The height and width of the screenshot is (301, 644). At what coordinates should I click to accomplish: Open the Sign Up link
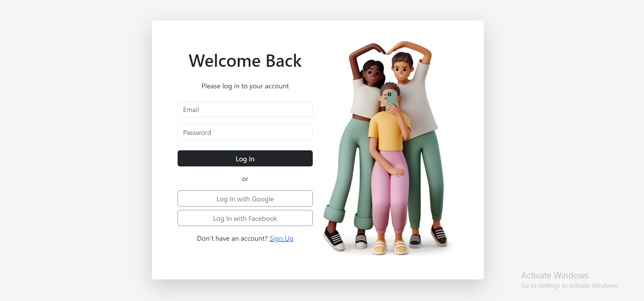click(281, 238)
